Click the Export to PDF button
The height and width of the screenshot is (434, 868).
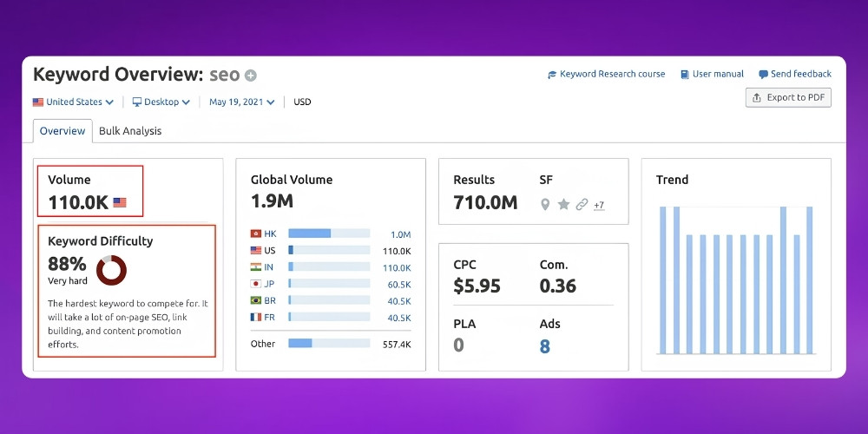(x=788, y=97)
